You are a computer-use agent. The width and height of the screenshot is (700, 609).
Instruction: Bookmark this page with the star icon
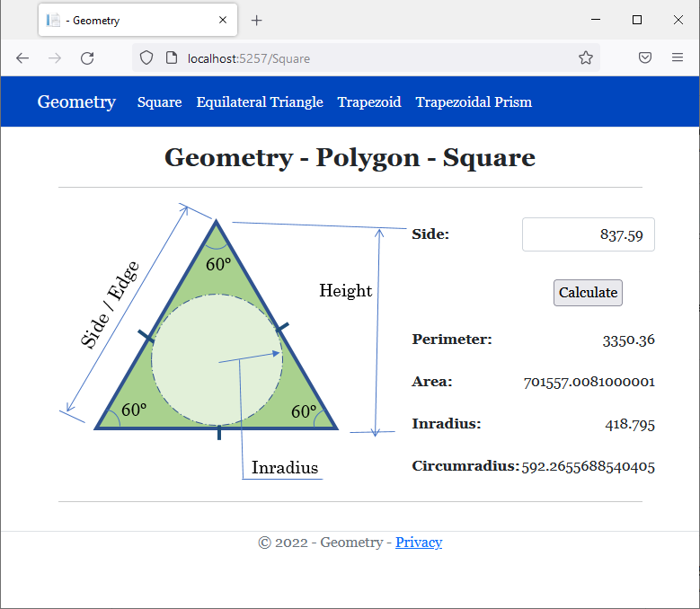tap(586, 58)
